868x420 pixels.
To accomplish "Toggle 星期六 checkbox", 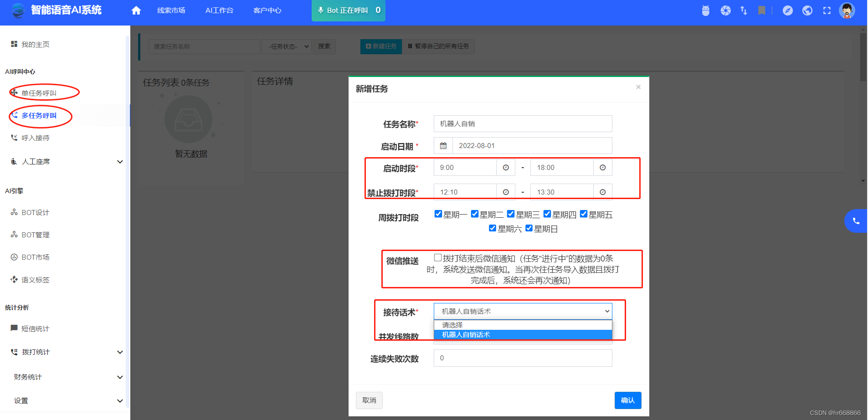I will (x=493, y=228).
